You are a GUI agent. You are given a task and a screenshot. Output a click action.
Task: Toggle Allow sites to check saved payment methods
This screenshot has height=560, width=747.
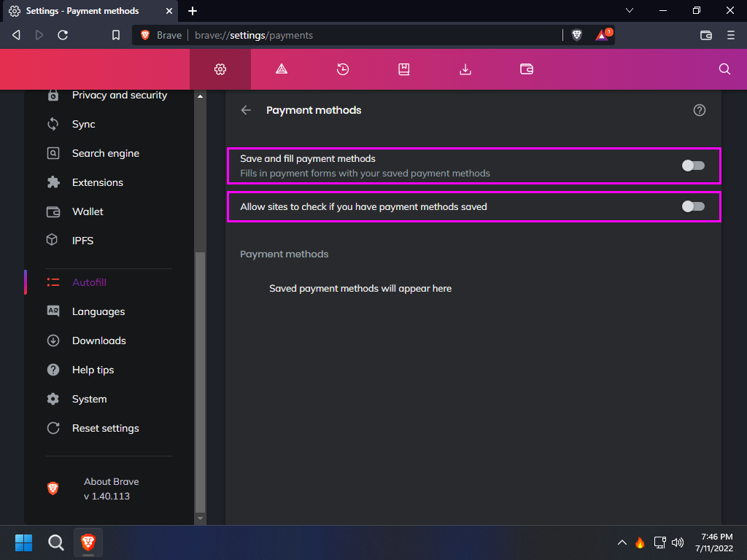point(693,206)
